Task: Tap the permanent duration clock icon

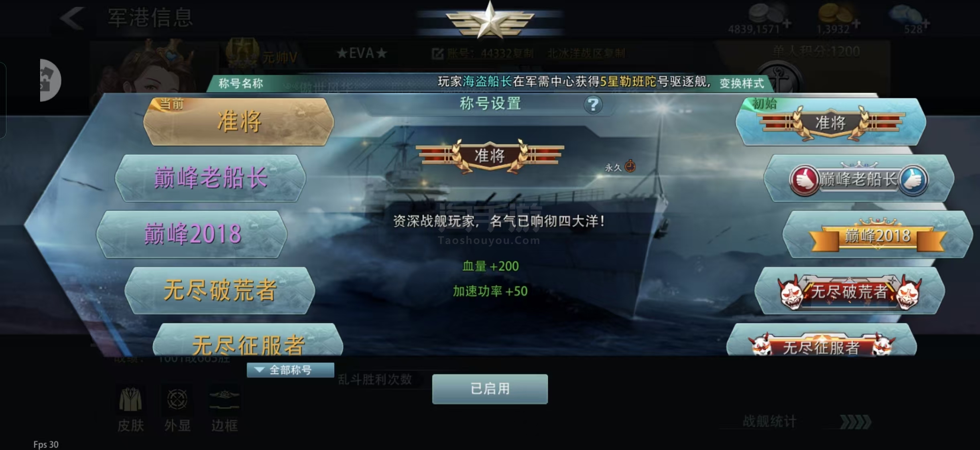Action: (630, 166)
